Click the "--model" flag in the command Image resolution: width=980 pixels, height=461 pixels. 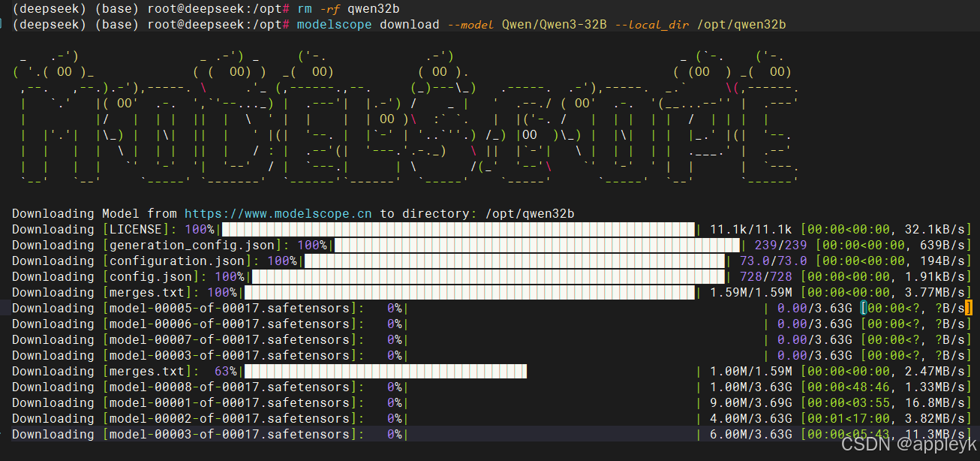pyautogui.click(x=469, y=25)
